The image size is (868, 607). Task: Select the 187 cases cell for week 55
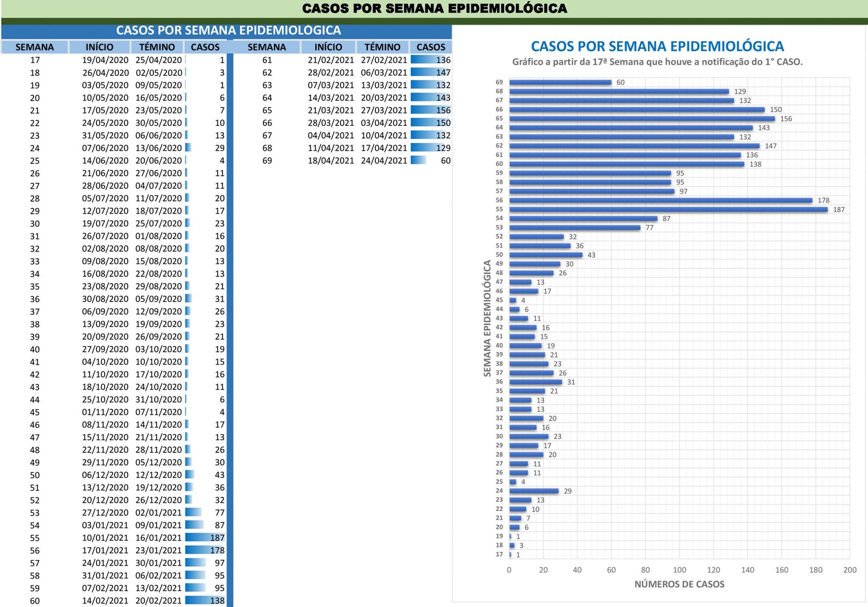(206, 538)
